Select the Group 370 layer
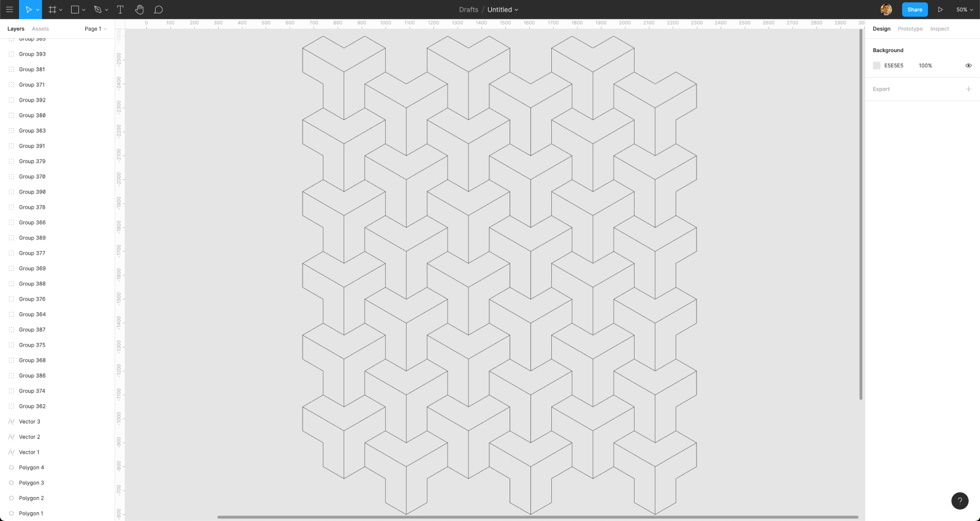Screen dimensions: 980x521 (x=58, y=176)
